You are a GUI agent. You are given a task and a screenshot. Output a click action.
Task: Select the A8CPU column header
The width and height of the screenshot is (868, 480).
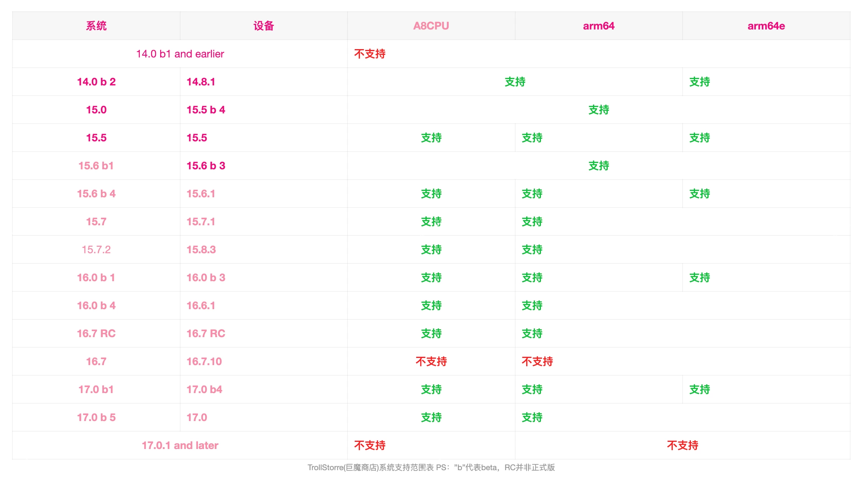(431, 25)
